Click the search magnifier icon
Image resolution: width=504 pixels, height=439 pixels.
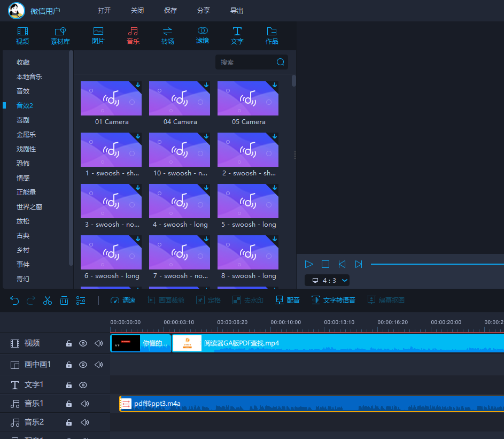280,62
